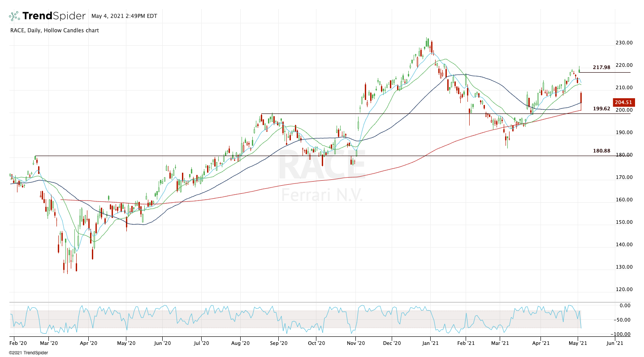Click the 'Nov '20' date axis label
Screen dimensions: 644x357
[355, 343]
